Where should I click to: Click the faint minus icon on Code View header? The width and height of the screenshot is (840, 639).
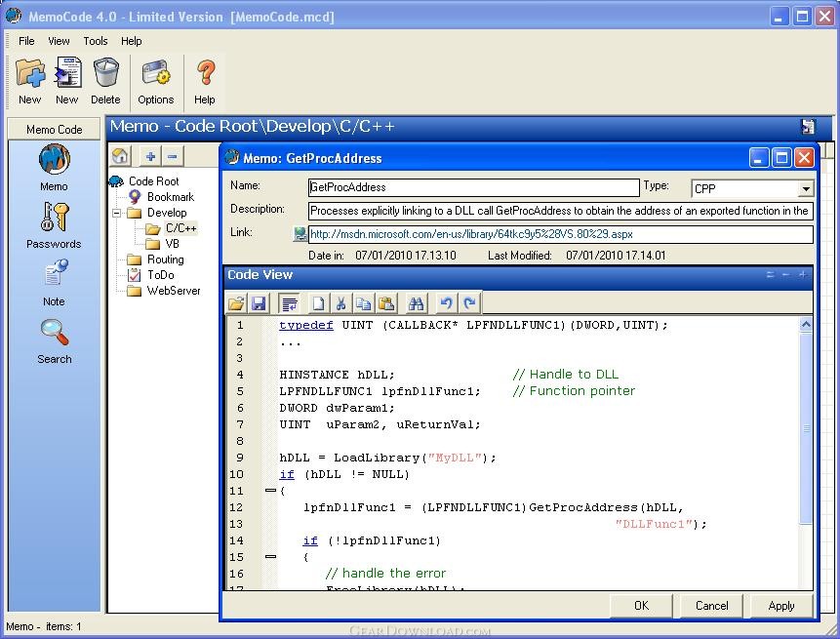point(786,275)
